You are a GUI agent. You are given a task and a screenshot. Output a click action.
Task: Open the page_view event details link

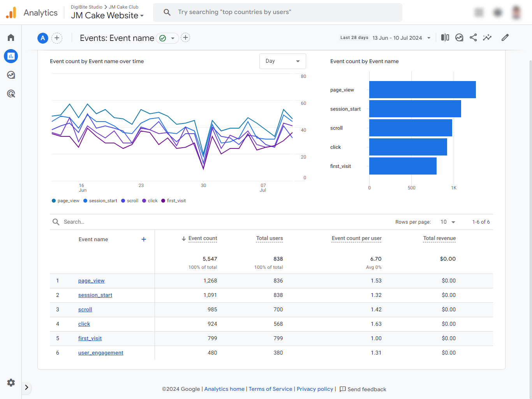91,281
